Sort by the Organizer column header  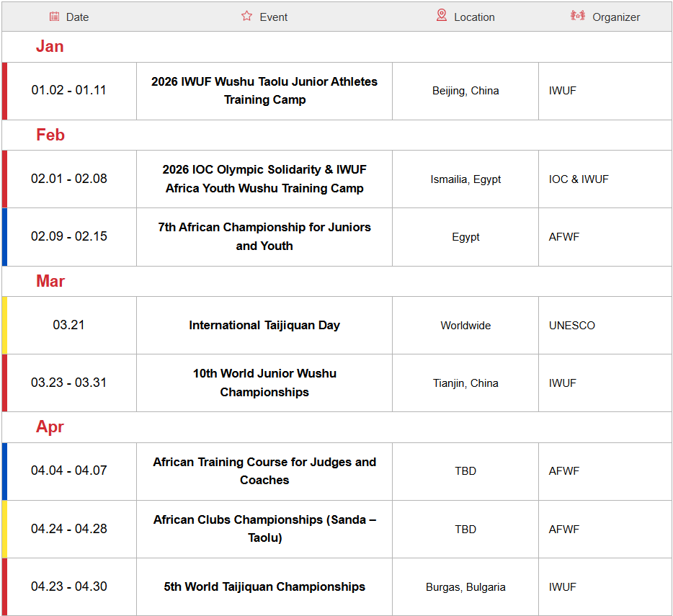point(616,17)
